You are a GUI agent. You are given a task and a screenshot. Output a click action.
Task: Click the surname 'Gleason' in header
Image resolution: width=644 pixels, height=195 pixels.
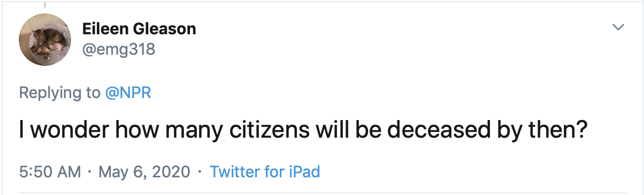pos(164,29)
